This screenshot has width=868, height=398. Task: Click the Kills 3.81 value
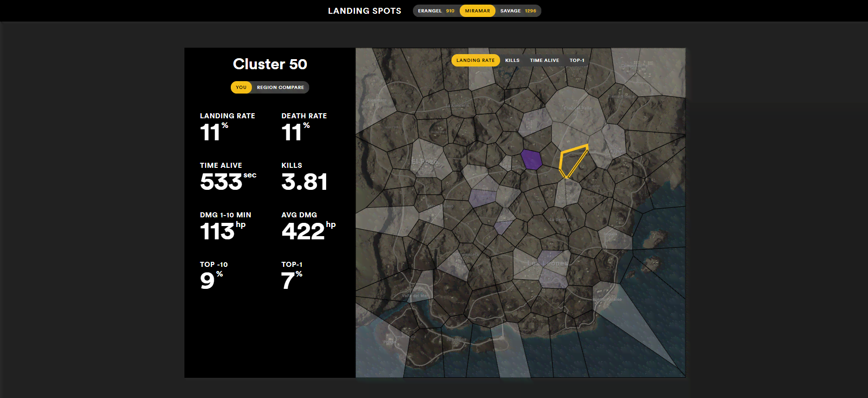304,182
